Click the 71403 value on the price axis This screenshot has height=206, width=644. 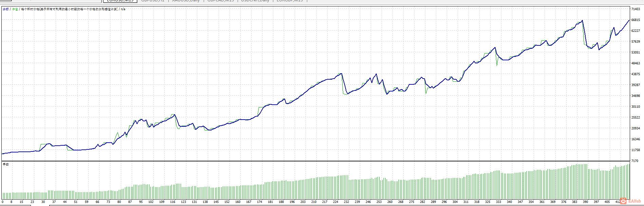coord(636,9)
